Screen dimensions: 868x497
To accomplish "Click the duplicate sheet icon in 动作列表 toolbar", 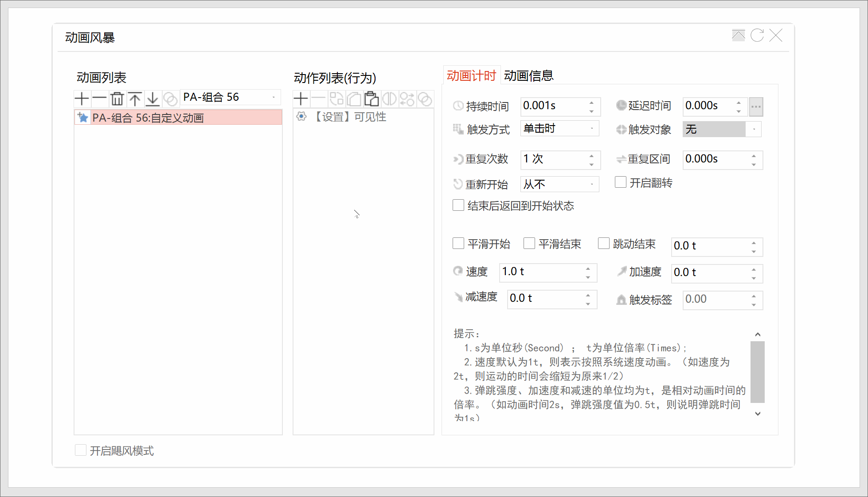I will [x=354, y=99].
